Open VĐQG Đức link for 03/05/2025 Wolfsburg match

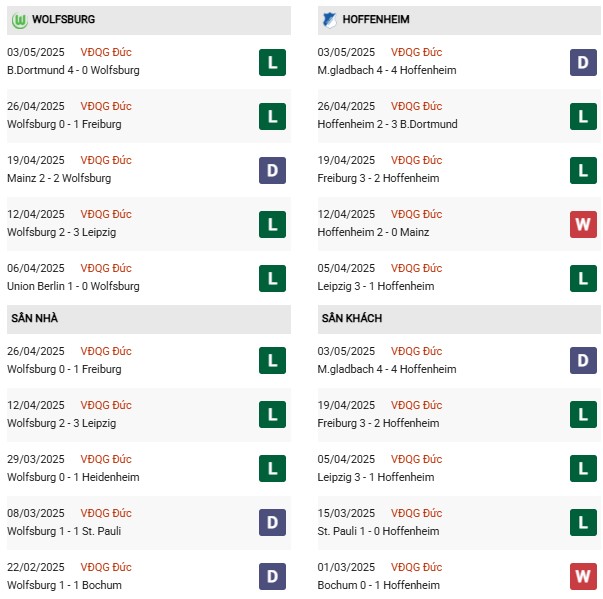point(106,52)
